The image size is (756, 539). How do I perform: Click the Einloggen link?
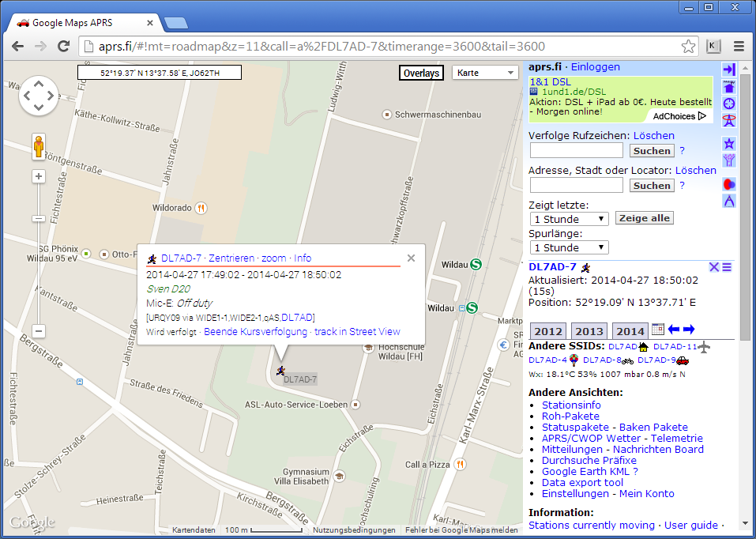[x=596, y=67]
